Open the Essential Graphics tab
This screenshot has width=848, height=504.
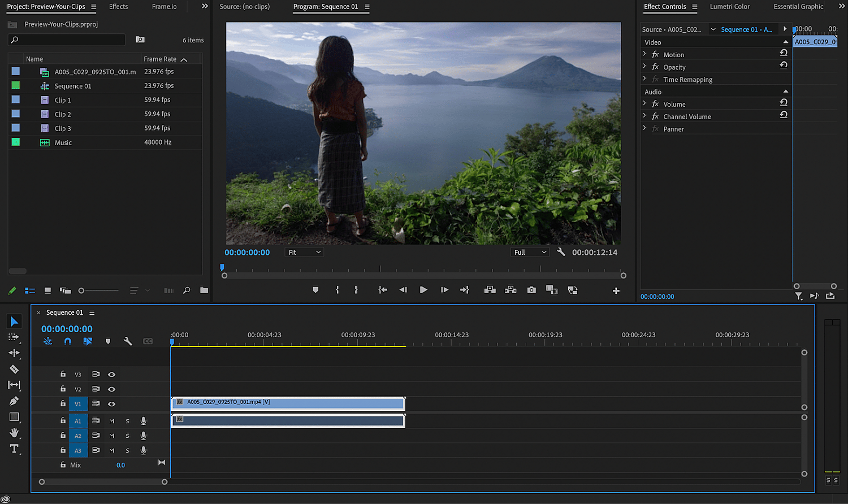point(798,7)
